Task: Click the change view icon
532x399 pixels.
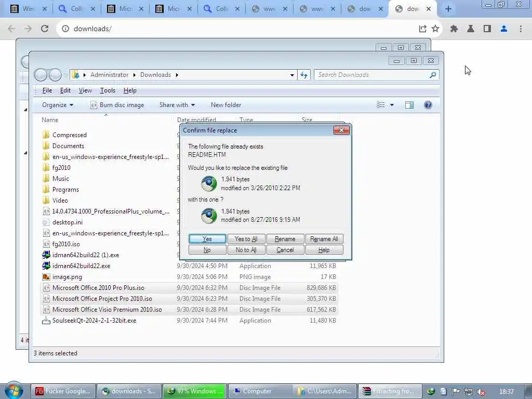Action: pos(381,105)
